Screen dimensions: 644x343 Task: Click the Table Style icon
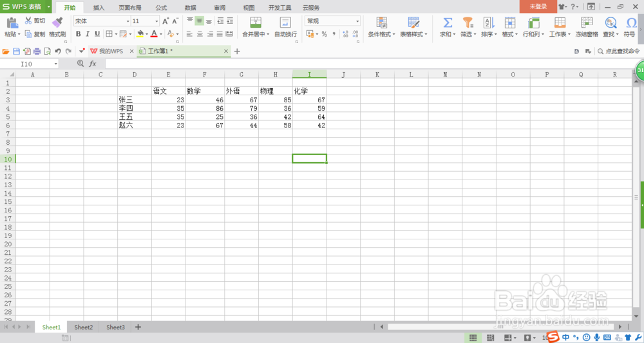pyautogui.click(x=413, y=23)
